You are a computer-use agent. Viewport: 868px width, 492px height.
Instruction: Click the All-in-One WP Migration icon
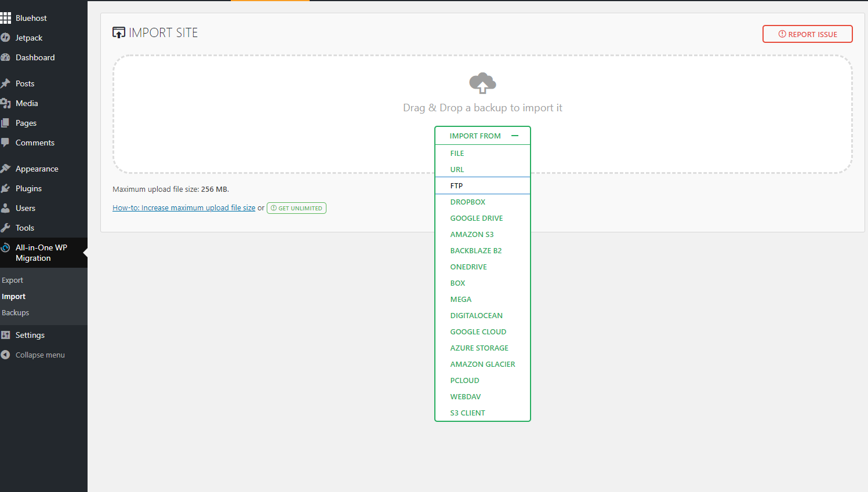(5, 247)
